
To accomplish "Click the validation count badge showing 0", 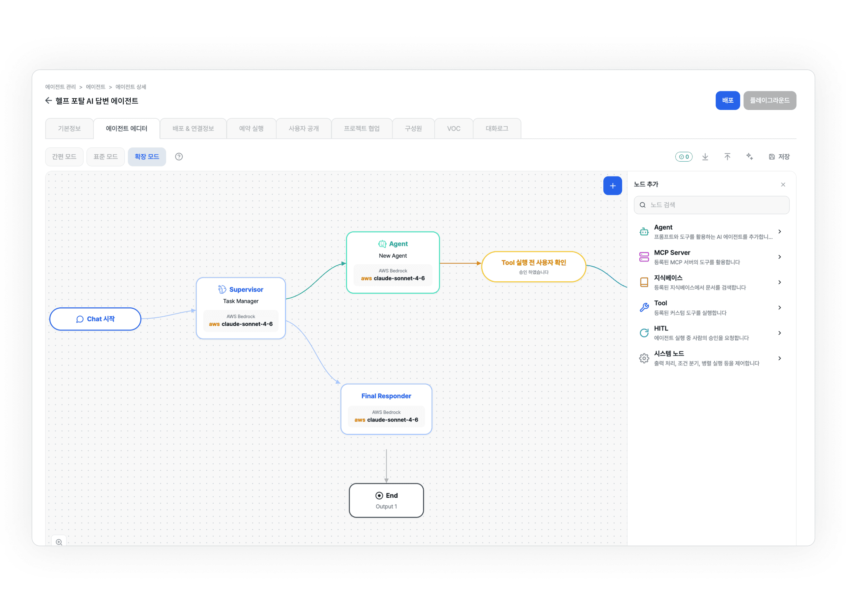I will pos(684,157).
